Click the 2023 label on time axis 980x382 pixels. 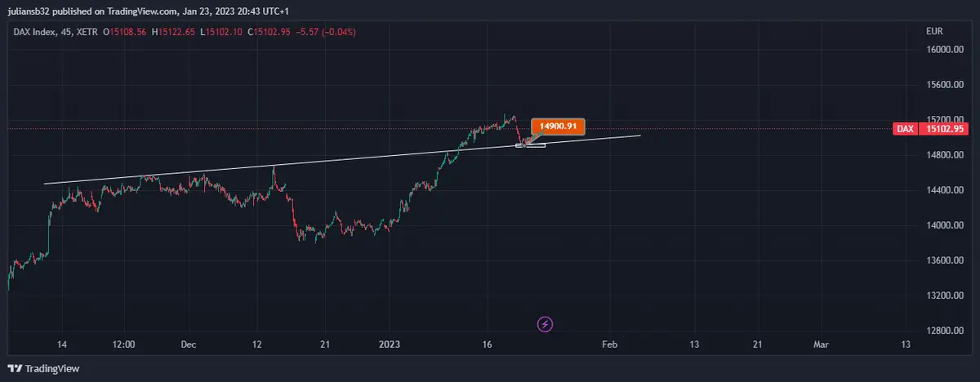[390, 345]
